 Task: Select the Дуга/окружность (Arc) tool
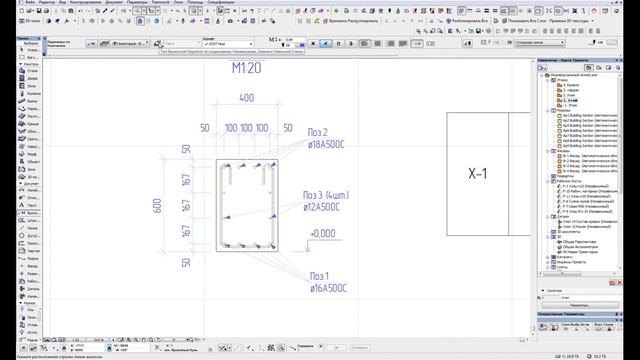(29, 236)
